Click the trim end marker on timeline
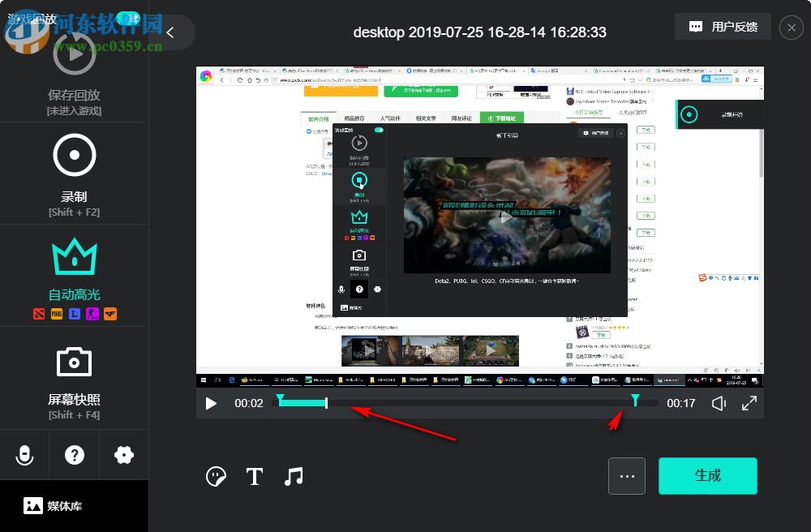 tap(635, 400)
